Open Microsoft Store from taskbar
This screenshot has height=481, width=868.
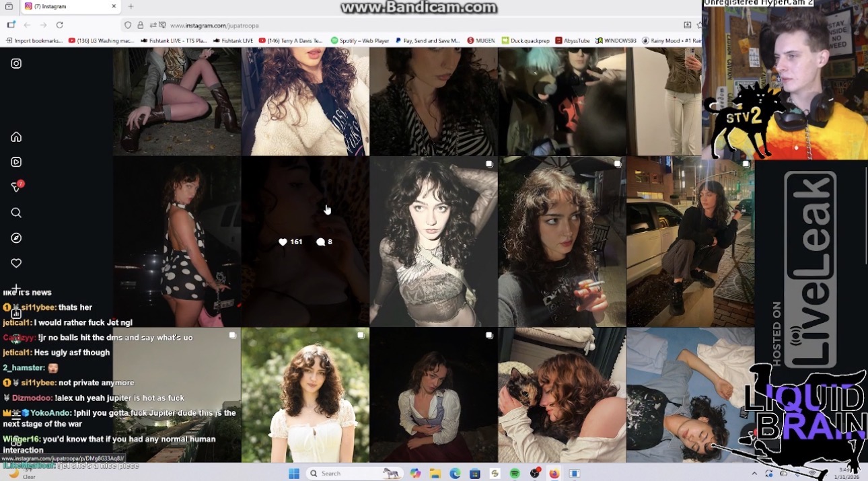(474, 474)
